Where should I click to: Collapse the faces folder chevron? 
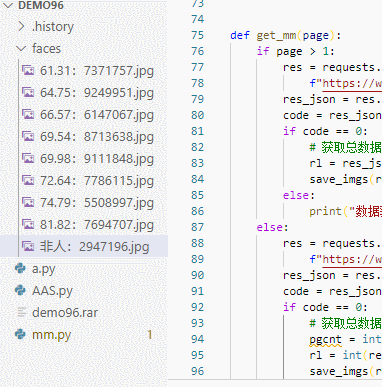(21, 49)
